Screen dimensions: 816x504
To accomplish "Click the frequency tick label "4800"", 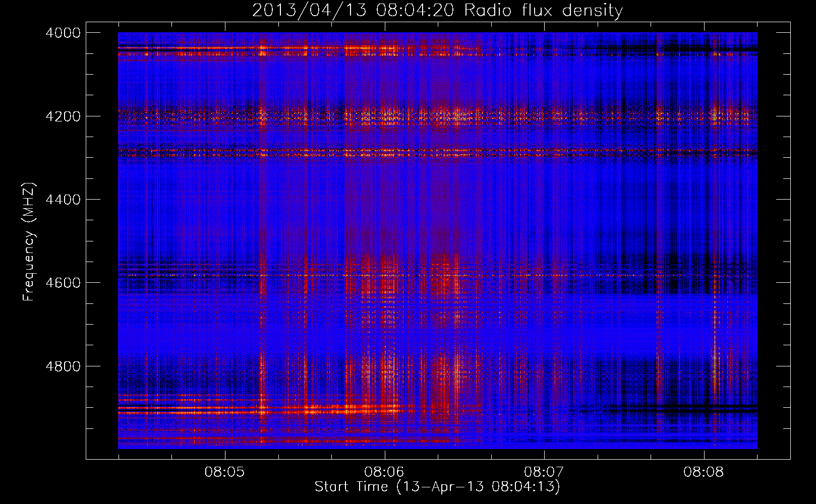I will (x=63, y=366).
